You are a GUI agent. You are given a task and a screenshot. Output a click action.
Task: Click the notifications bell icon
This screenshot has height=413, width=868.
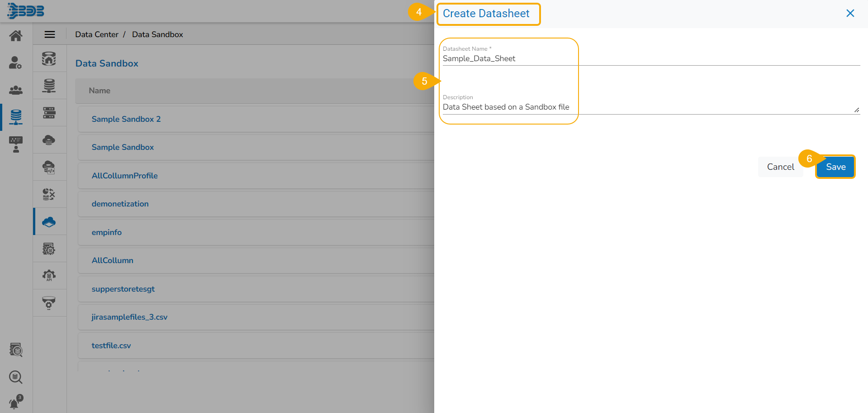coord(15,402)
